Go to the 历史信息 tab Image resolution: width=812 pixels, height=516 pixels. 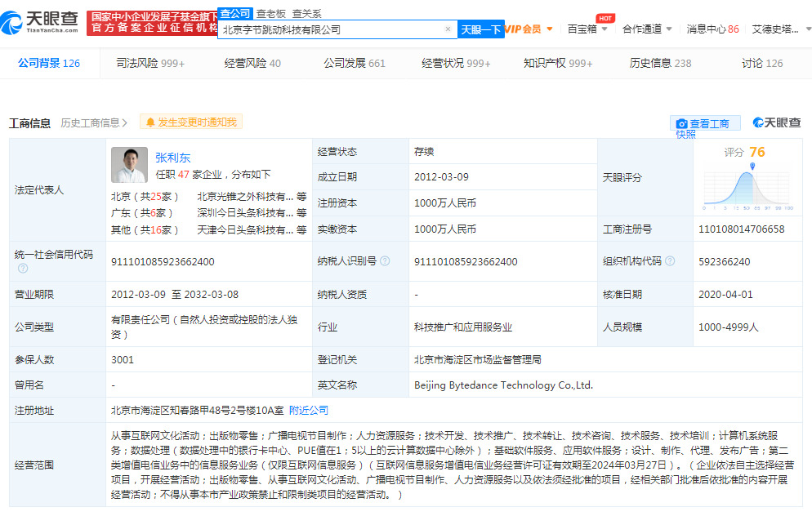[x=660, y=63]
